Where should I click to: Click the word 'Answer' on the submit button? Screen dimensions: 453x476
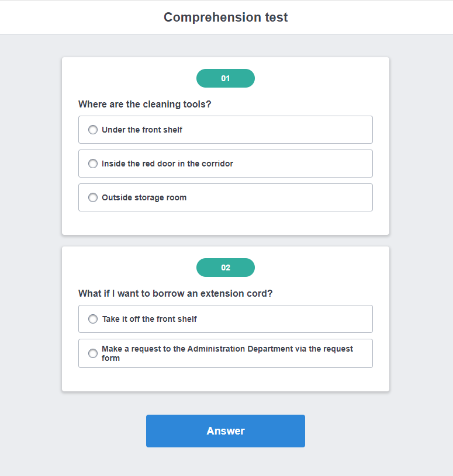pos(226,430)
